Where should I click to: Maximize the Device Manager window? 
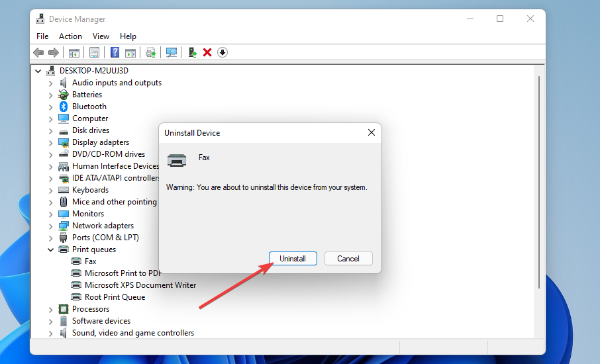(500, 19)
